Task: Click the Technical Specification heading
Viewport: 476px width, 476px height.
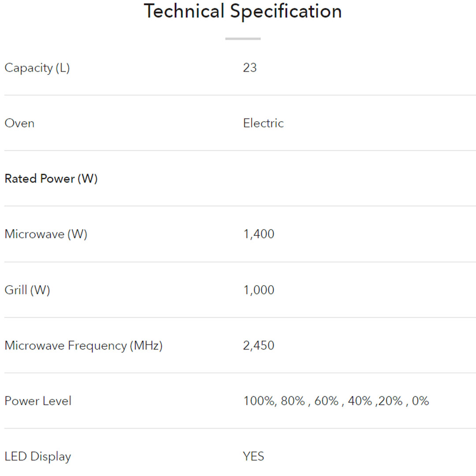Action: coord(243,11)
